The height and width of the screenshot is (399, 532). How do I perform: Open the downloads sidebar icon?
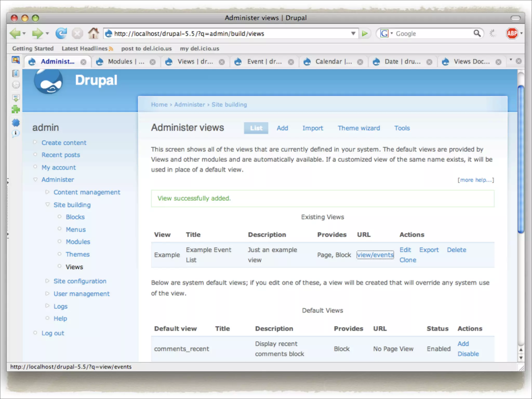tap(16, 98)
